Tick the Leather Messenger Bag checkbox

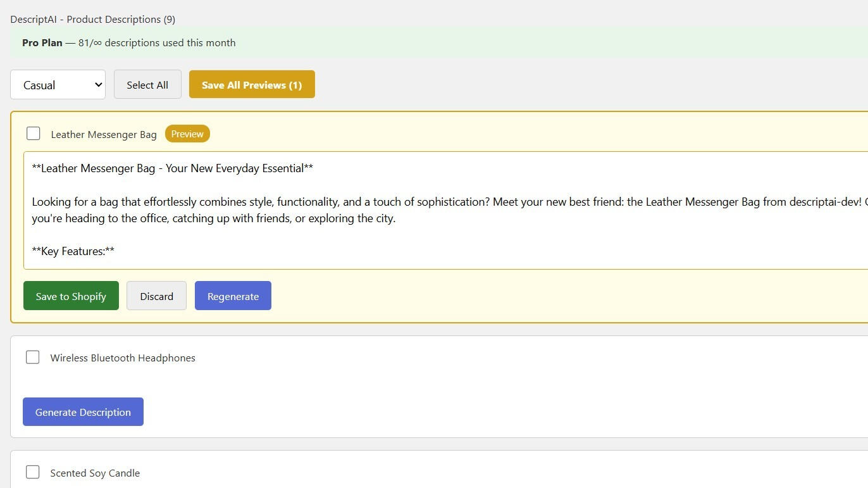pos(34,134)
